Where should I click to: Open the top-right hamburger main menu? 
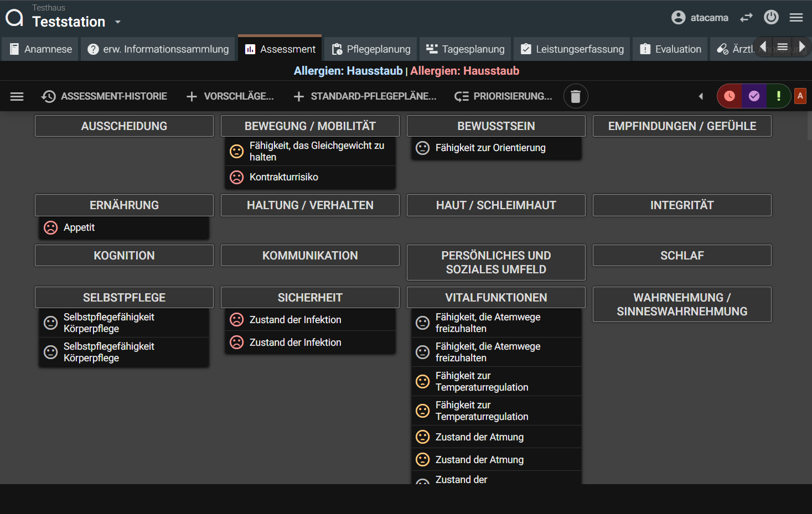click(x=796, y=18)
